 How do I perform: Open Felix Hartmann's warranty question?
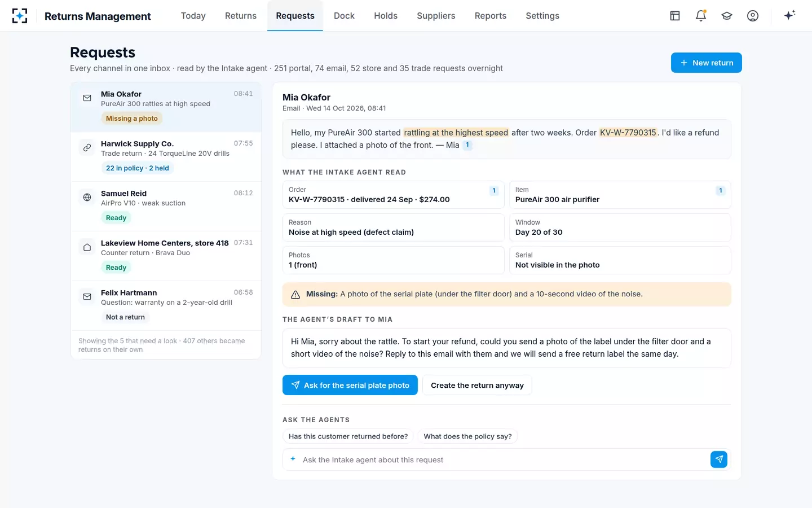pos(166,305)
